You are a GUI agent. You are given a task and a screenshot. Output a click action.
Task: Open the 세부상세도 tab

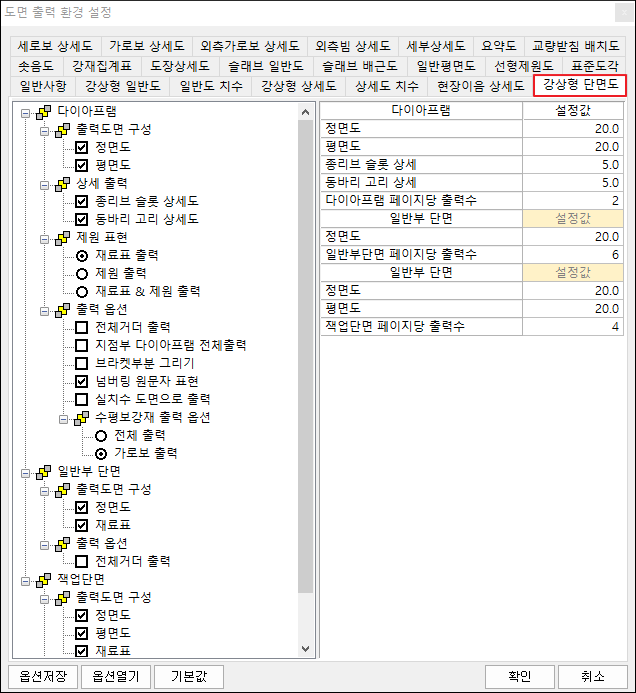[436, 46]
